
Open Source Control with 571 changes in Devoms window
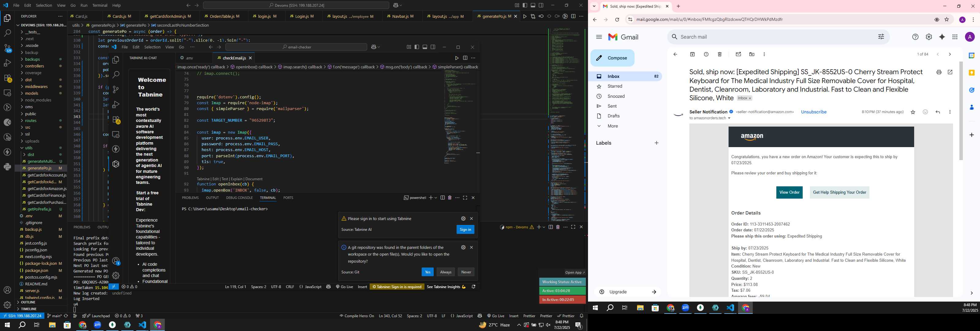7,48
